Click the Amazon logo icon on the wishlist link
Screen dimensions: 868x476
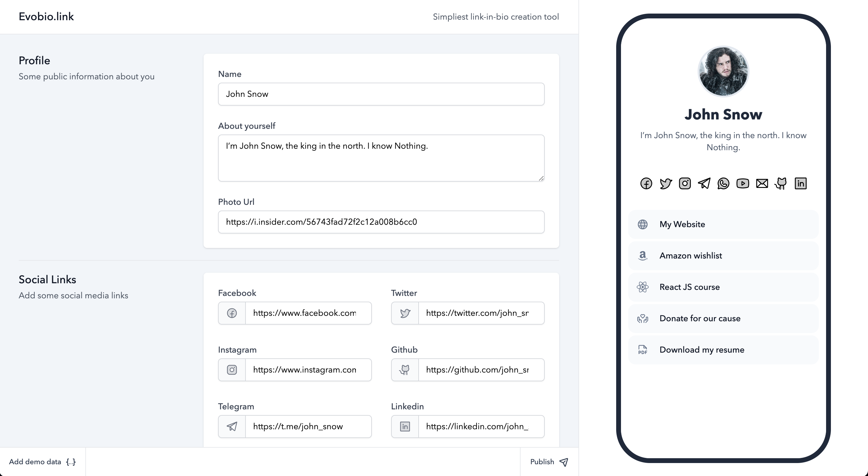(643, 255)
